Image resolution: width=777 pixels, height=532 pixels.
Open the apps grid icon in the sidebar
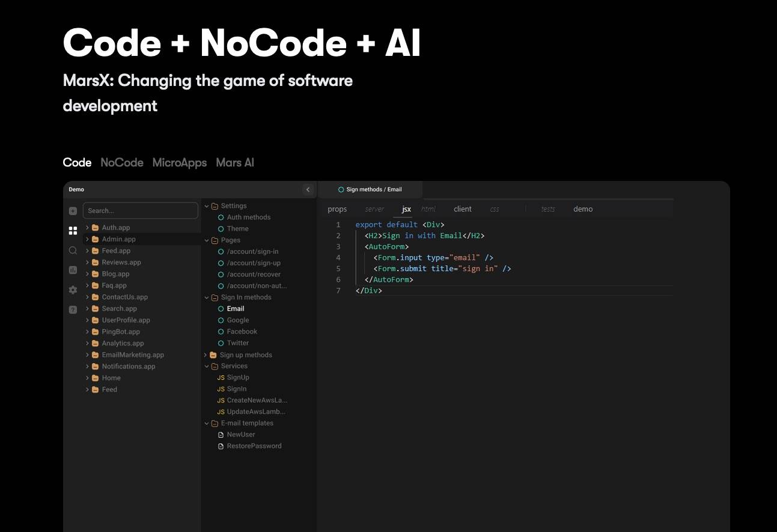tap(73, 231)
